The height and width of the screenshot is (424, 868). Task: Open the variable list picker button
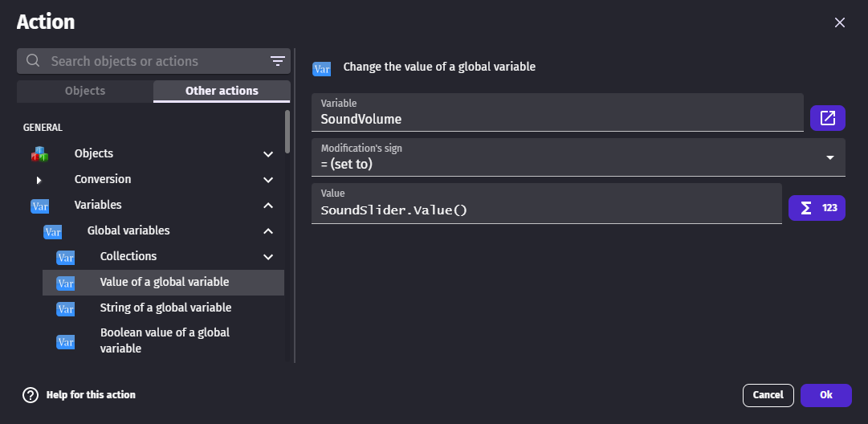point(827,118)
